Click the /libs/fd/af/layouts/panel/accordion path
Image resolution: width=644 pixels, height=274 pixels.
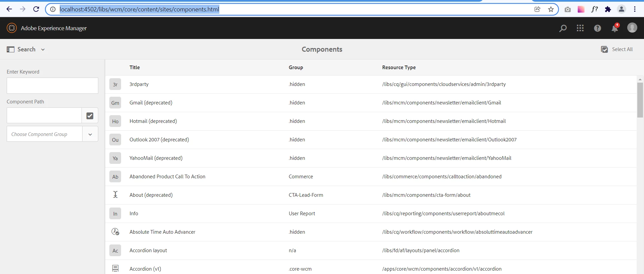click(421, 250)
